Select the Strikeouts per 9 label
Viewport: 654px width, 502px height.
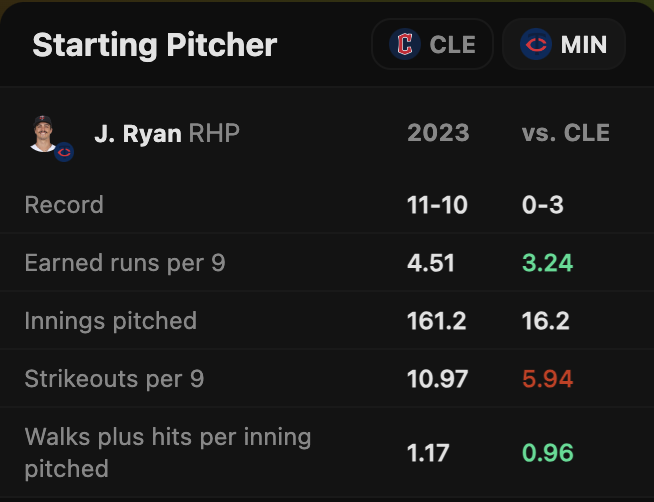click(114, 379)
